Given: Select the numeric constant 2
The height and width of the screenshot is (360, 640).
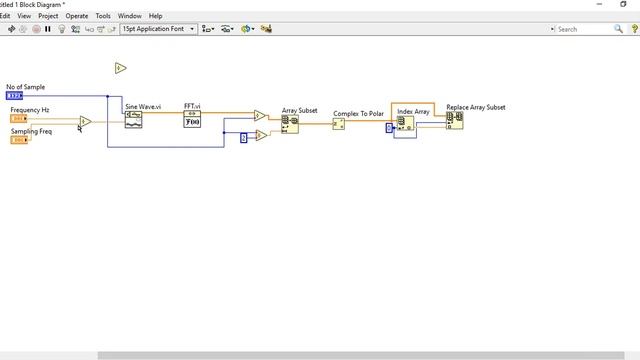Looking at the screenshot, I should pyautogui.click(x=244, y=138).
